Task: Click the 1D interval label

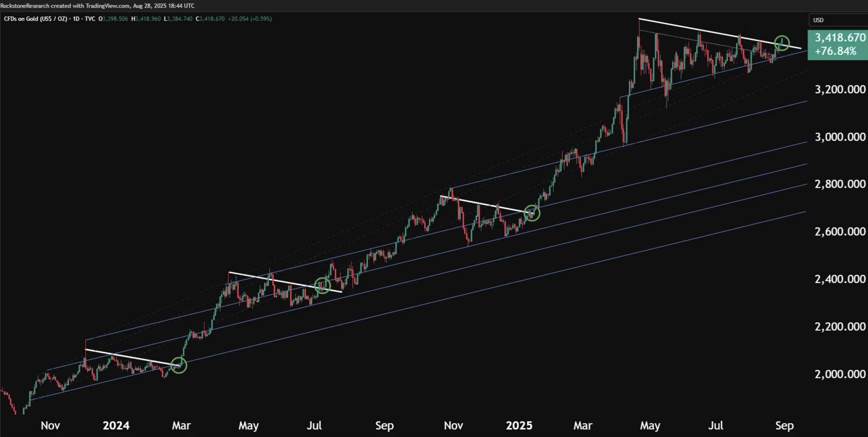Action: point(76,19)
